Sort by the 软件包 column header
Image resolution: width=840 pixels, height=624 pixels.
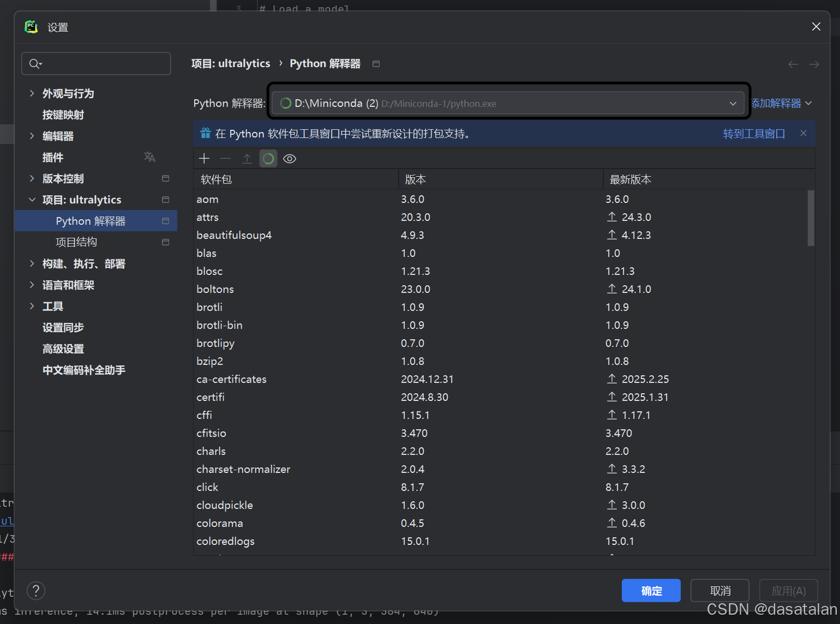pyautogui.click(x=296, y=179)
